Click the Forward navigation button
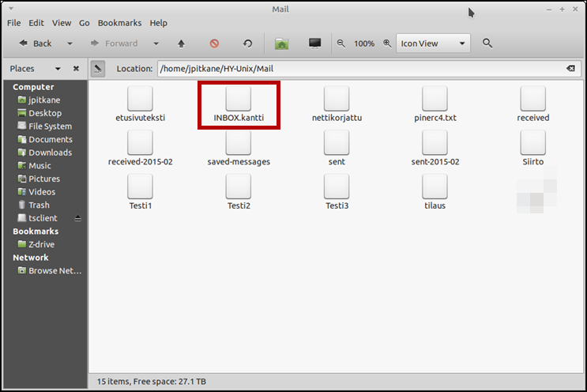 pyautogui.click(x=115, y=43)
